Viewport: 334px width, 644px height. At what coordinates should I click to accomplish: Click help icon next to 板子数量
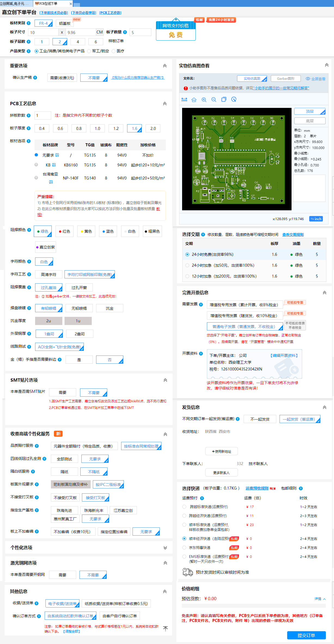(125, 32)
